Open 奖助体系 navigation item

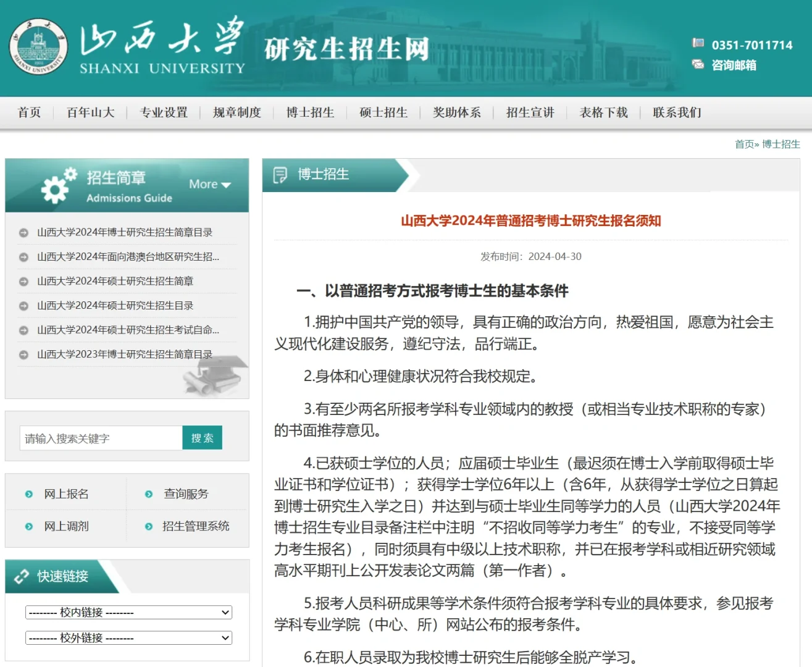pos(457,112)
